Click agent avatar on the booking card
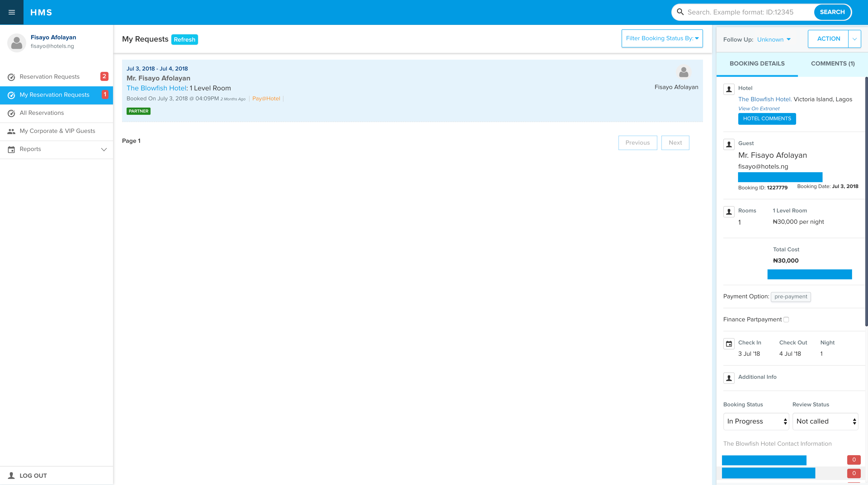The width and height of the screenshot is (868, 485). [x=683, y=72]
